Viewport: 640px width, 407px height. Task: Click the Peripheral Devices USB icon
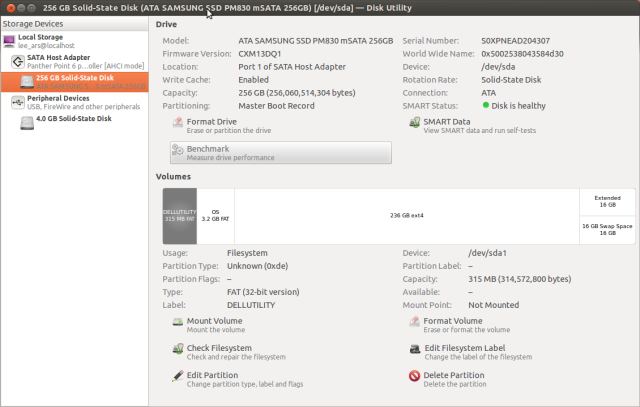(x=18, y=102)
